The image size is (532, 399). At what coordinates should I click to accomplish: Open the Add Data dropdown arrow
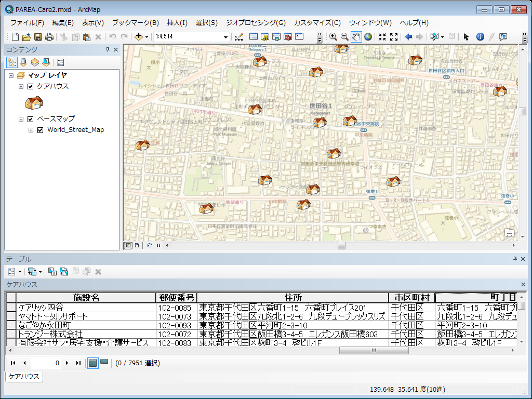point(147,37)
